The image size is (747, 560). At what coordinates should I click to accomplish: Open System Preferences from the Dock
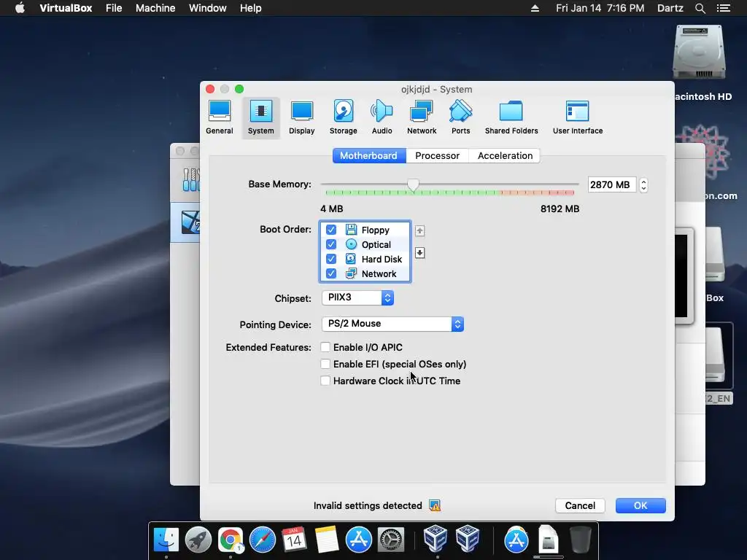pos(391,540)
